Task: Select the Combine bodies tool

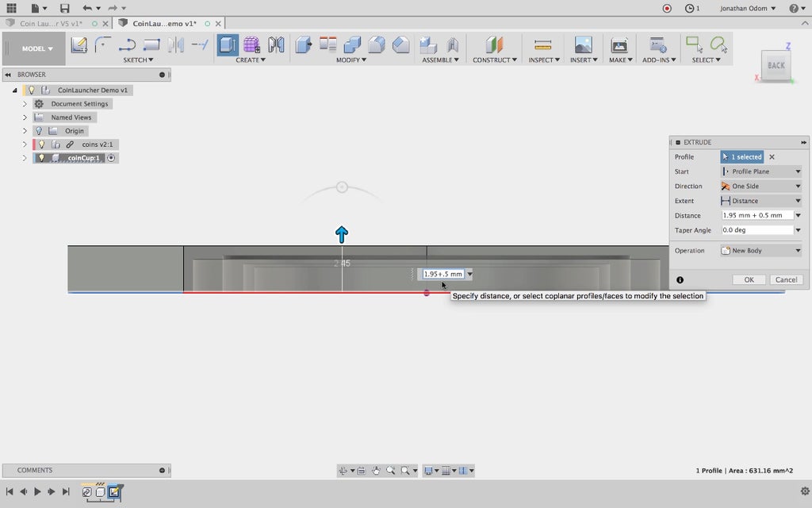Action: (x=352, y=44)
